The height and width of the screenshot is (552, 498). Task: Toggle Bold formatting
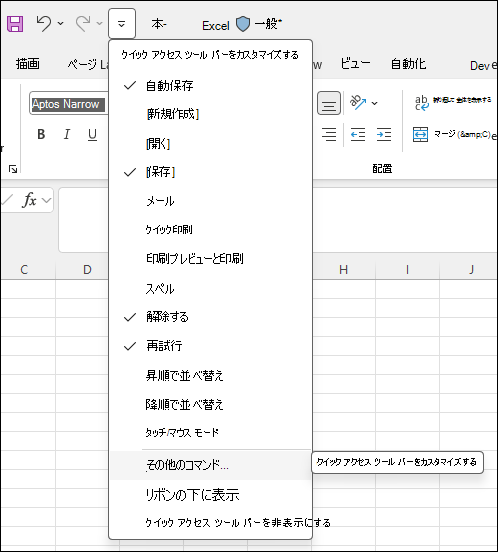pos(41,134)
